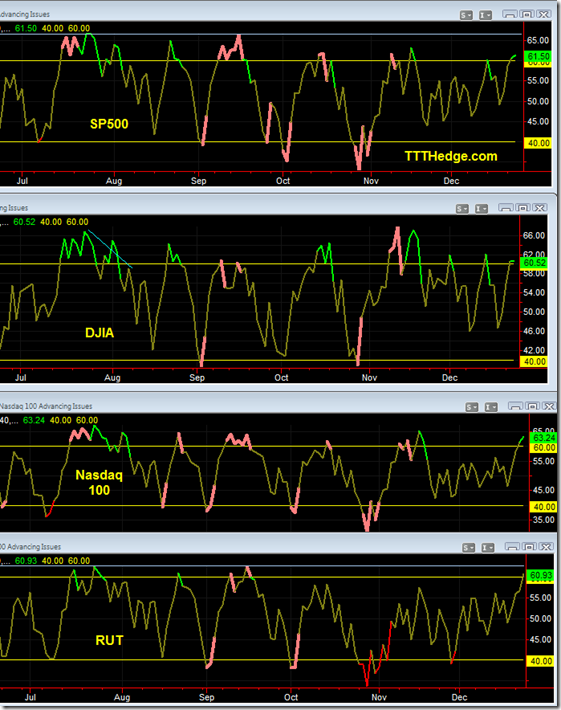Select the green 61.50 price marker
561x710 pixels.
click(x=537, y=57)
